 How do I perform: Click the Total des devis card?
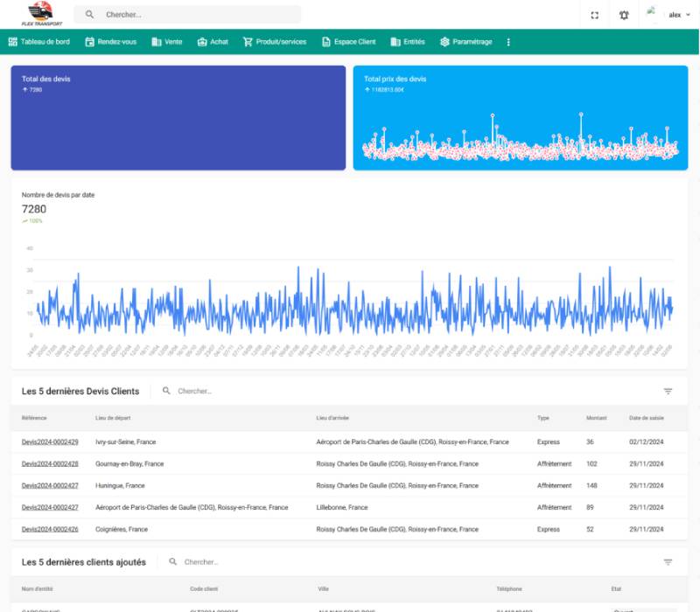pyautogui.click(x=178, y=117)
